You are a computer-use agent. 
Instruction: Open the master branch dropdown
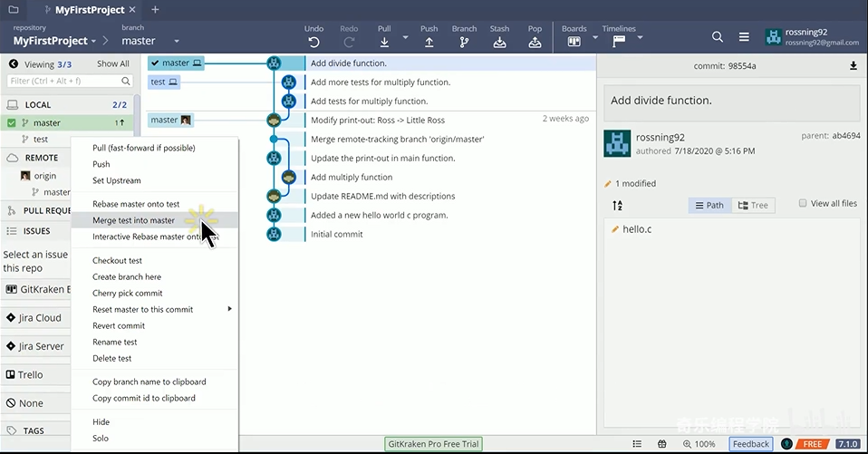[177, 41]
